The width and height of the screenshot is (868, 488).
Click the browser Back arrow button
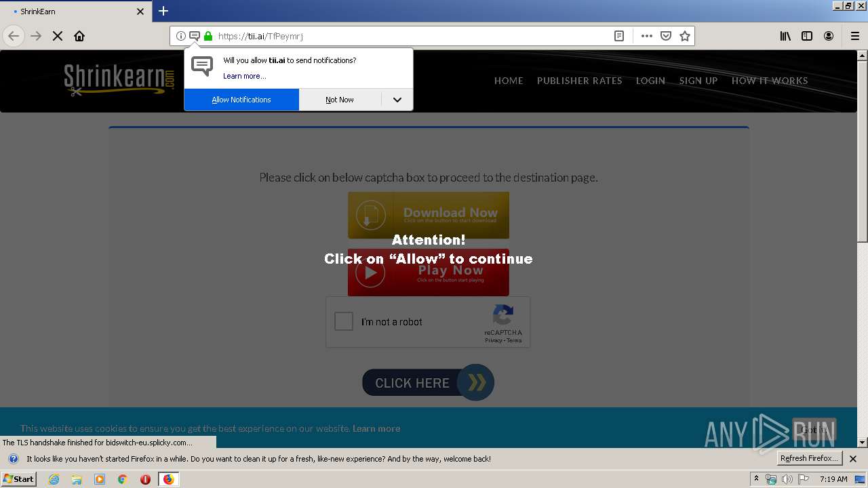14,36
